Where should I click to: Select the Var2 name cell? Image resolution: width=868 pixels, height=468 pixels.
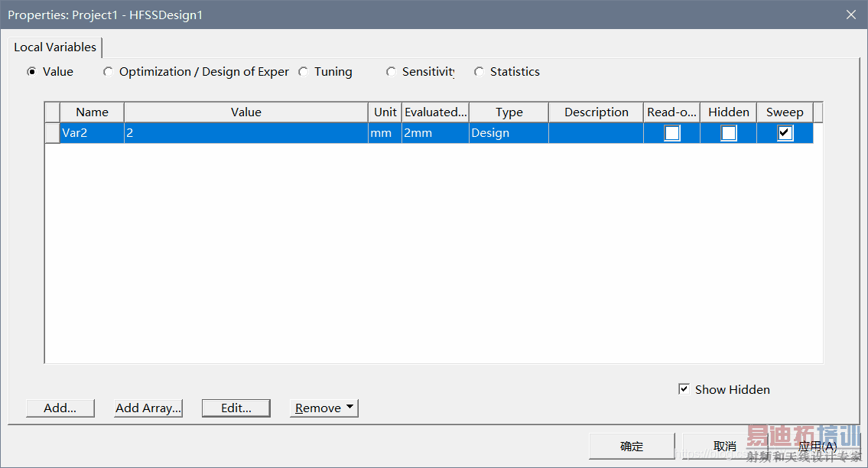click(x=92, y=133)
